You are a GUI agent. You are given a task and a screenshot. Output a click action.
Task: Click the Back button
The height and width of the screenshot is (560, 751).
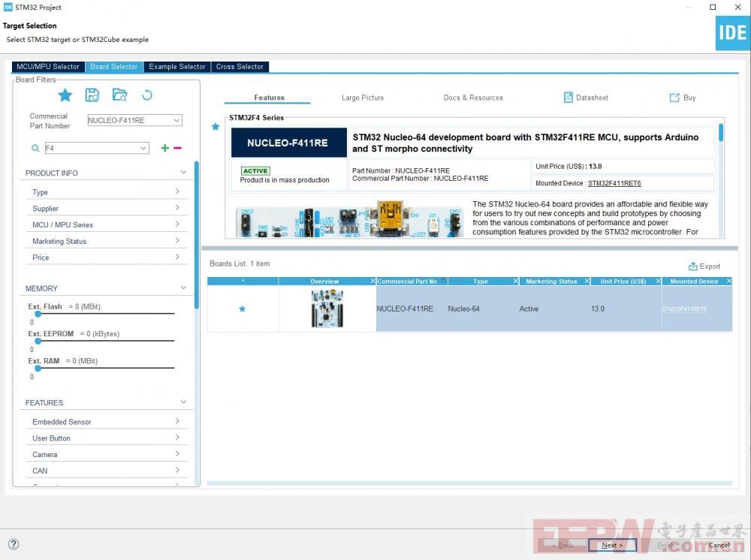(x=562, y=545)
